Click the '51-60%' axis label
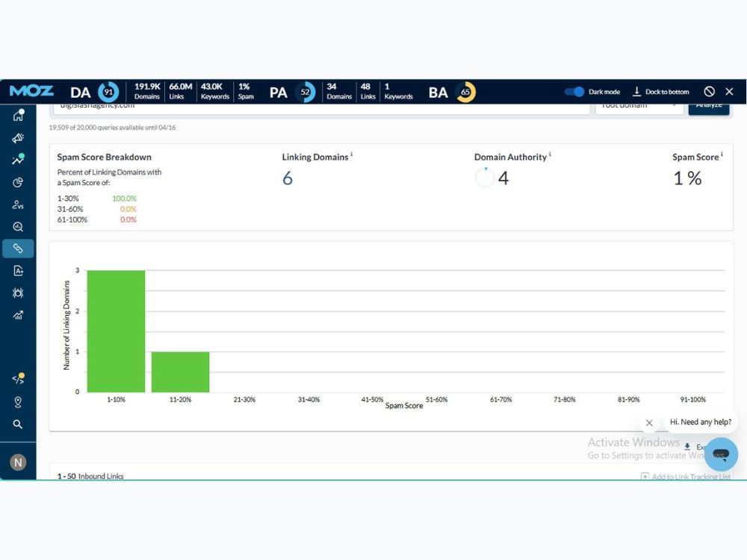The width and height of the screenshot is (747, 560). [436, 399]
